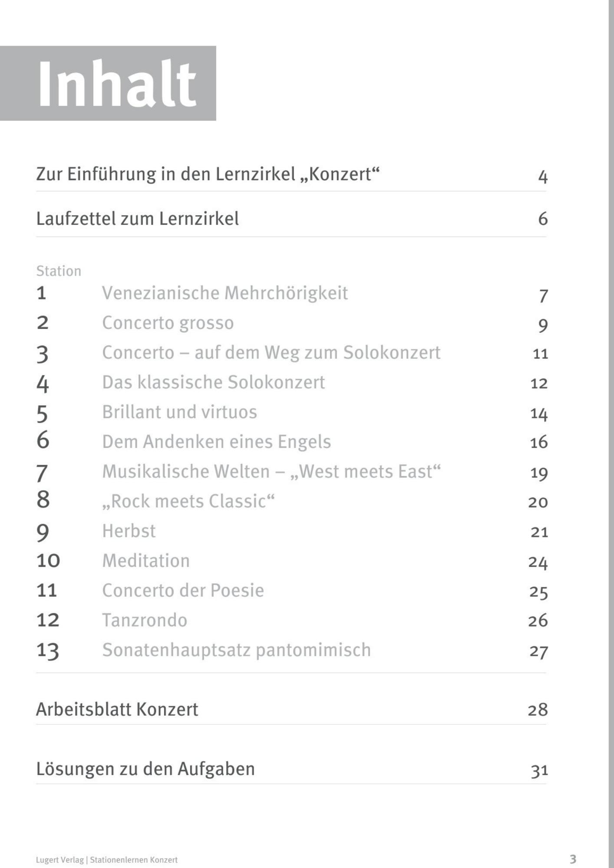The image size is (614, 868).
Task: Click the "Inhalt" heading banner
Action: 108,83
